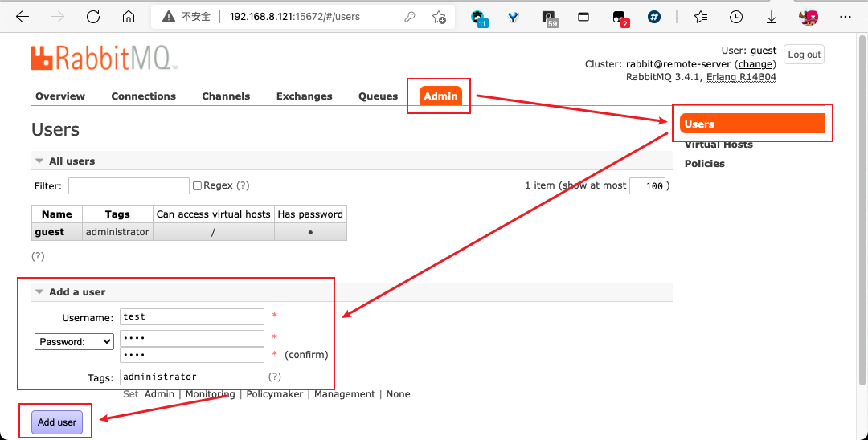
Task: Reload the page with refresh icon
Action: [93, 17]
